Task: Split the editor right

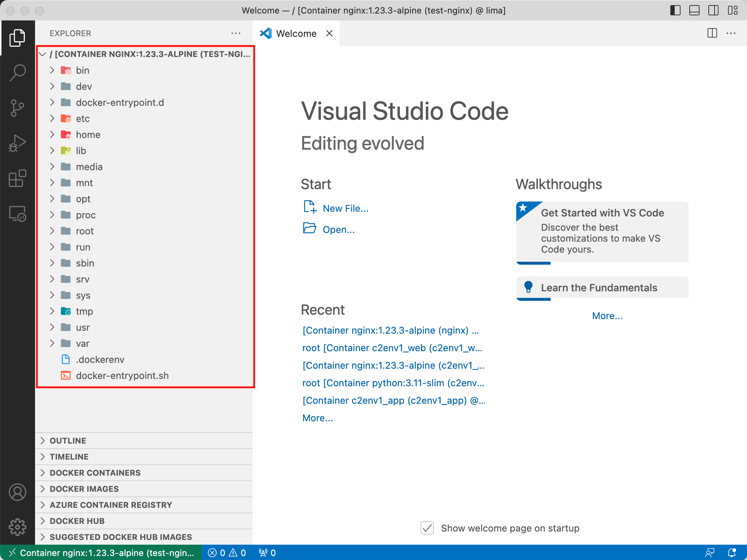Action: pyautogui.click(x=712, y=33)
